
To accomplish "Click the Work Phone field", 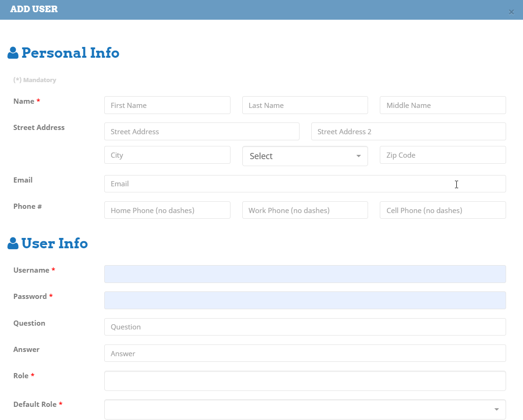I will [305, 210].
